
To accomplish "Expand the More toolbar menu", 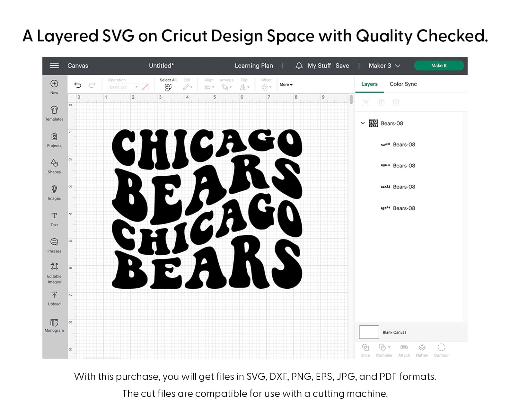I will click(286, 85).
